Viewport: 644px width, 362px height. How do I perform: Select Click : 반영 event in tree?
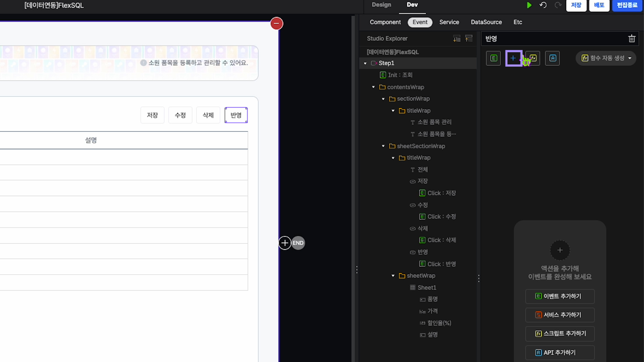[438, 264]
